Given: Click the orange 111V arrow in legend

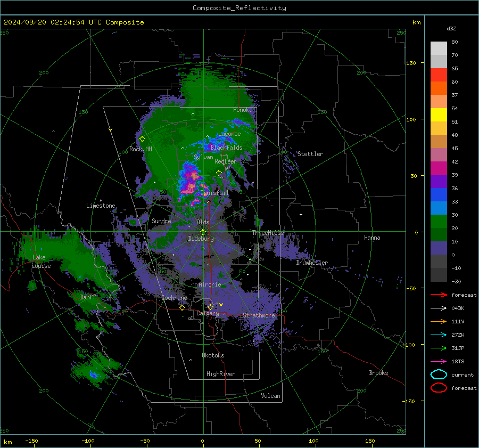Looking at the screenshot, I should coord(439,321).
